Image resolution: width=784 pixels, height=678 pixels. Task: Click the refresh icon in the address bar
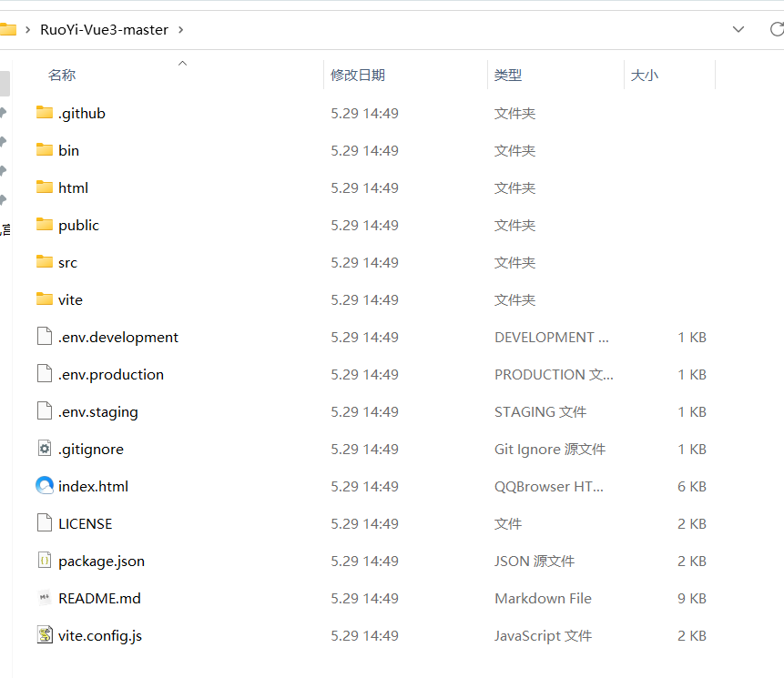(775, 28)
